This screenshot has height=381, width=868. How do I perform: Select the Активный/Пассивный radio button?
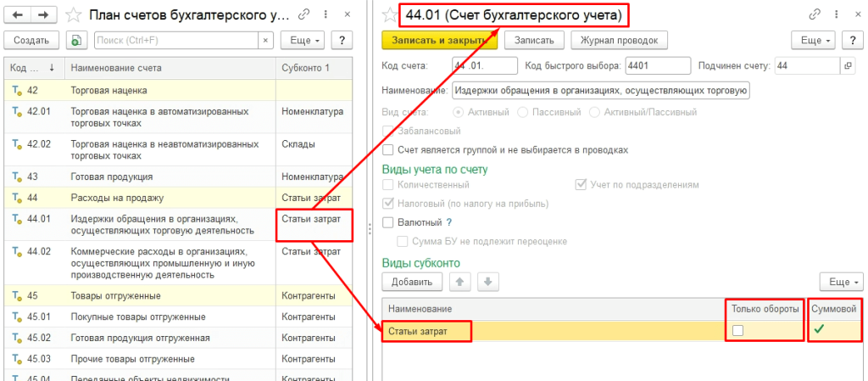click(x=594, y=112)
